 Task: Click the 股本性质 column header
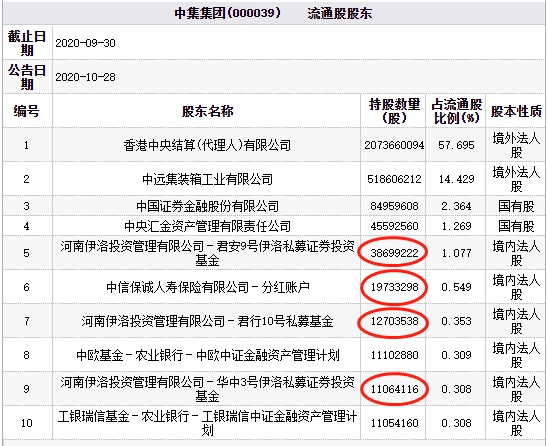[x=516, y=111]
